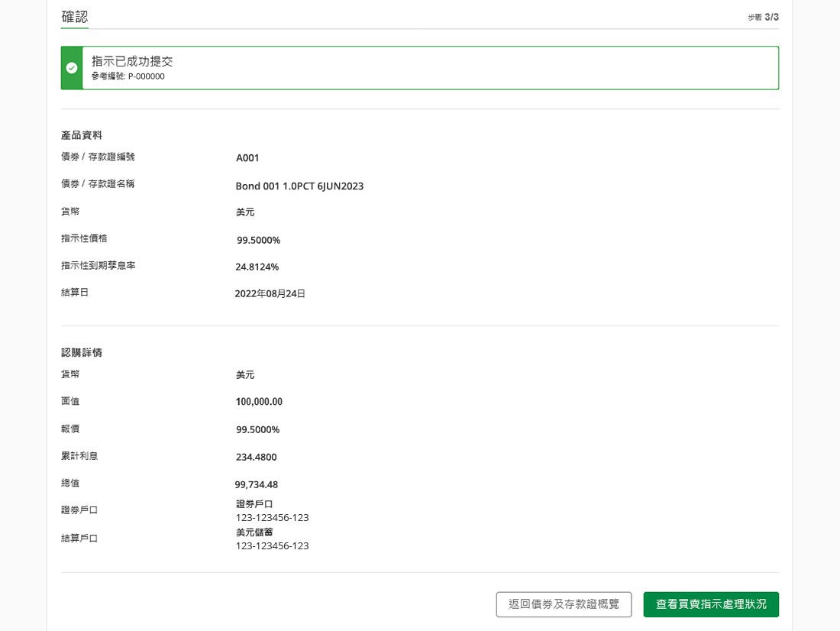Click 美元 value under 產品資料
This screenshot has width=840, height=631.
click(245, 212)
